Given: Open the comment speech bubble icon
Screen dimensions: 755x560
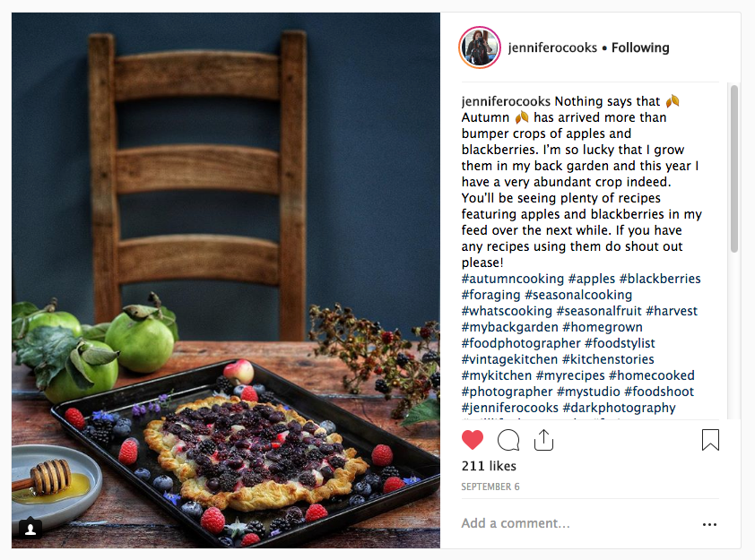Looking at the screenshot, I should [508, 440].
